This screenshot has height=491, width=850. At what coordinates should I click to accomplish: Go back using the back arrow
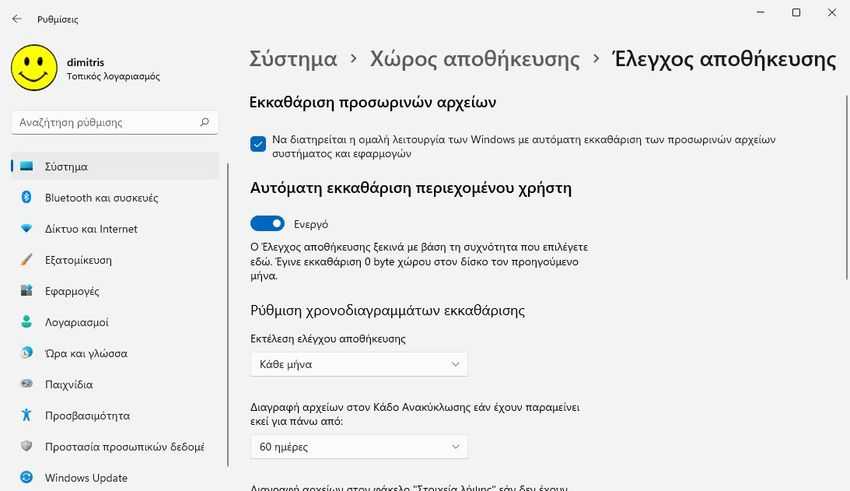click(x=17, y=19)
